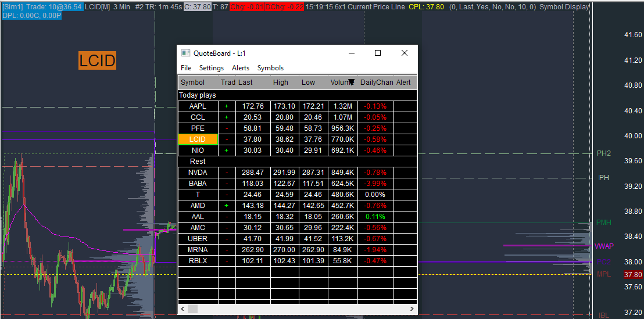Click the PH level label on chart
Viewport: 644px width, 319px height.
[604, 178]
